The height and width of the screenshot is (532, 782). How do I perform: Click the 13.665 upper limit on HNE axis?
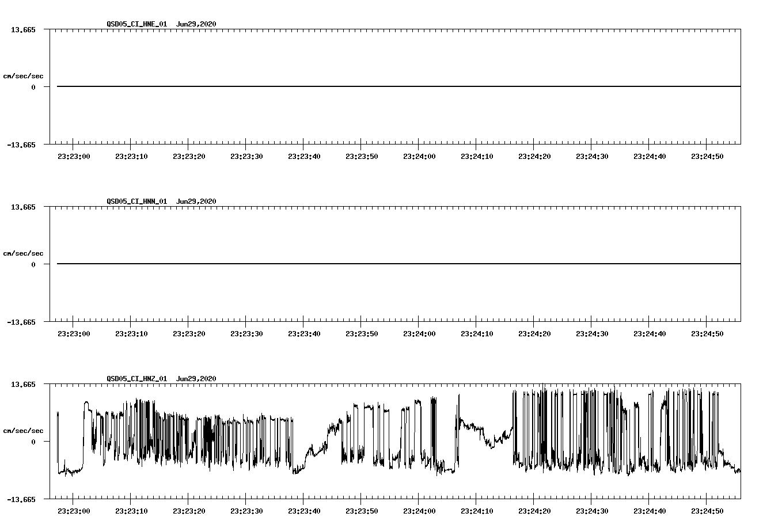click(23, 29)
